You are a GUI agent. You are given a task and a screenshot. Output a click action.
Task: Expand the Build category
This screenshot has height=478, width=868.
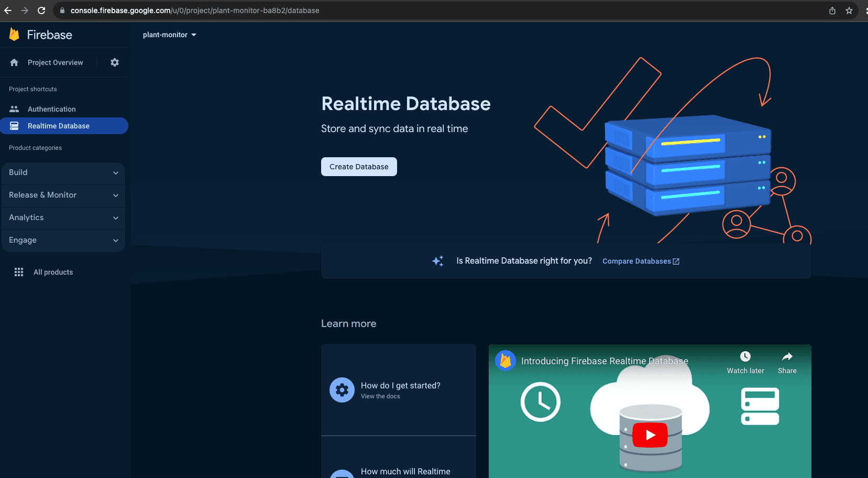(x=63, y=172)
